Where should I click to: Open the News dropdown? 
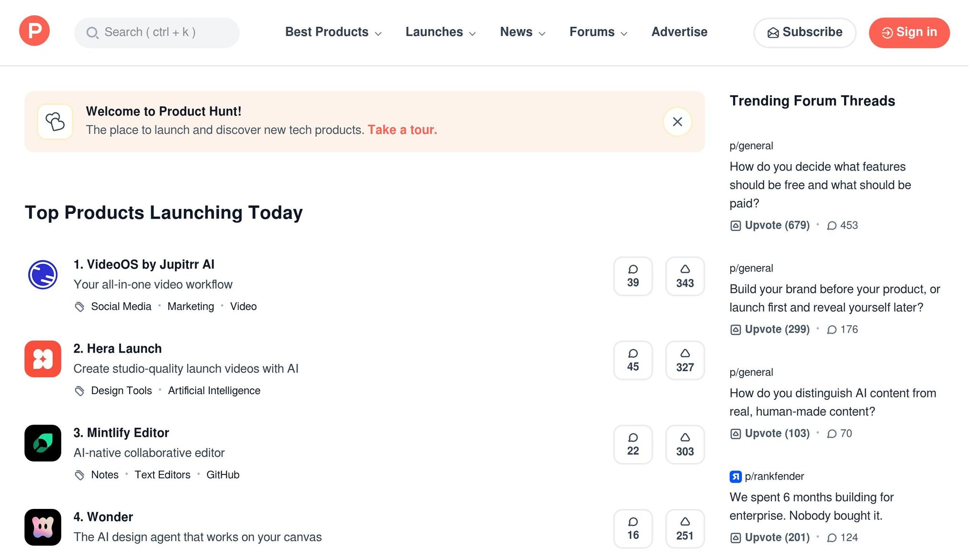coord(523,32)
